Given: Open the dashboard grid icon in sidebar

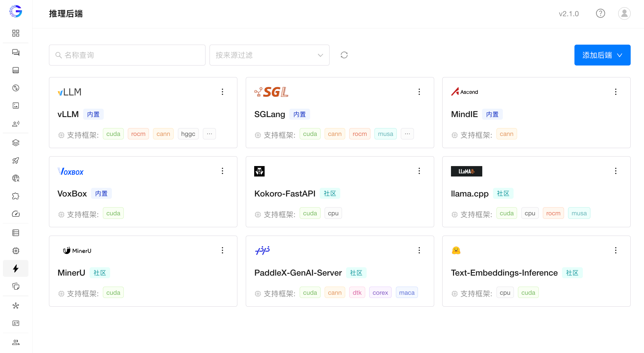Looking at the screenshot, I should click(16, 33).
